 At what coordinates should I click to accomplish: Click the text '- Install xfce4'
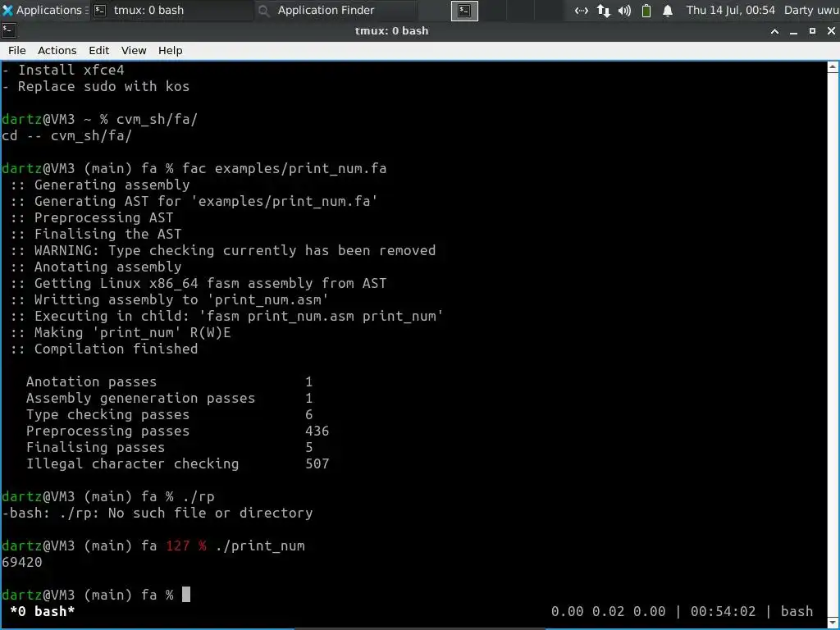coord(63,71)
